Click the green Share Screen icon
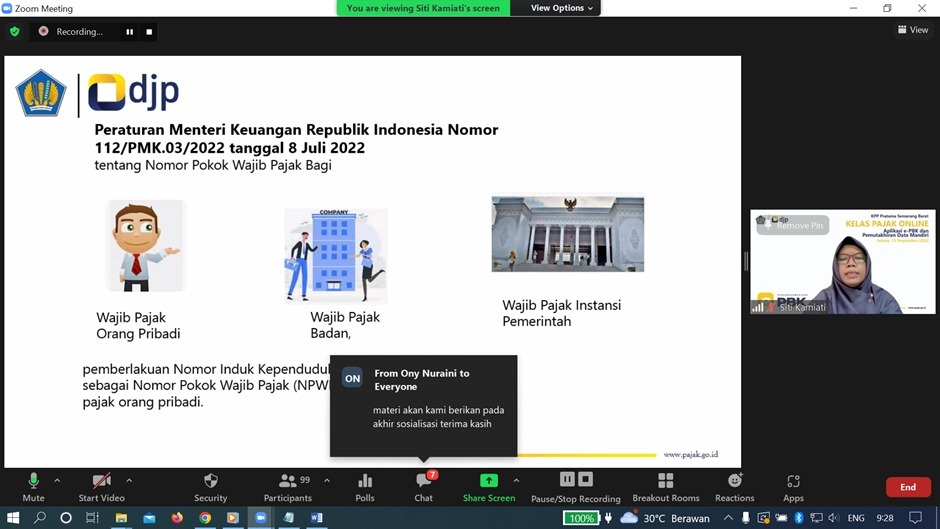 coord(488,481)
